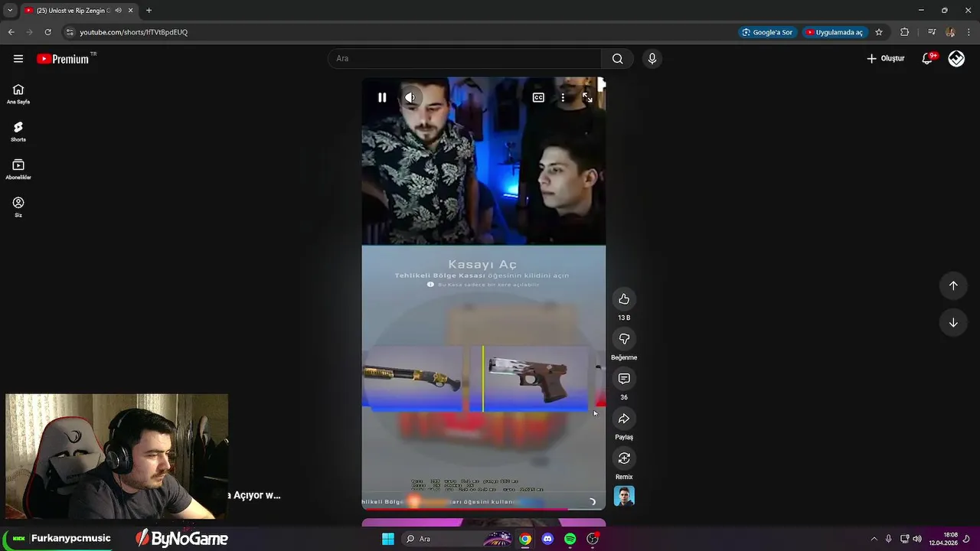Click Google'a Sor in address bar
The image size is (980, 551).
[767, 32]
